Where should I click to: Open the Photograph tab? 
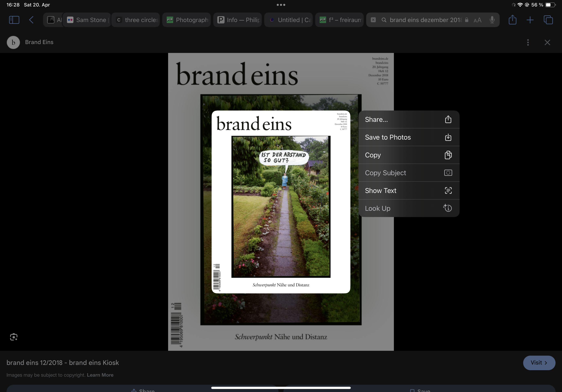click(187, 20)
